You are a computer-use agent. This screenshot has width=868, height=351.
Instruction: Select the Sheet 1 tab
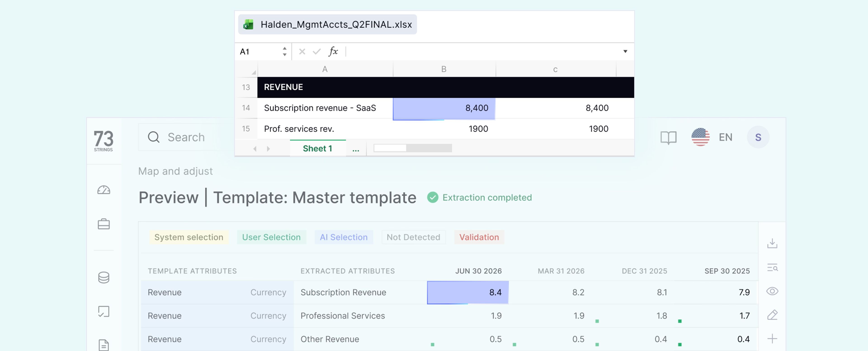pyautogui.click(x=317, y=148)
